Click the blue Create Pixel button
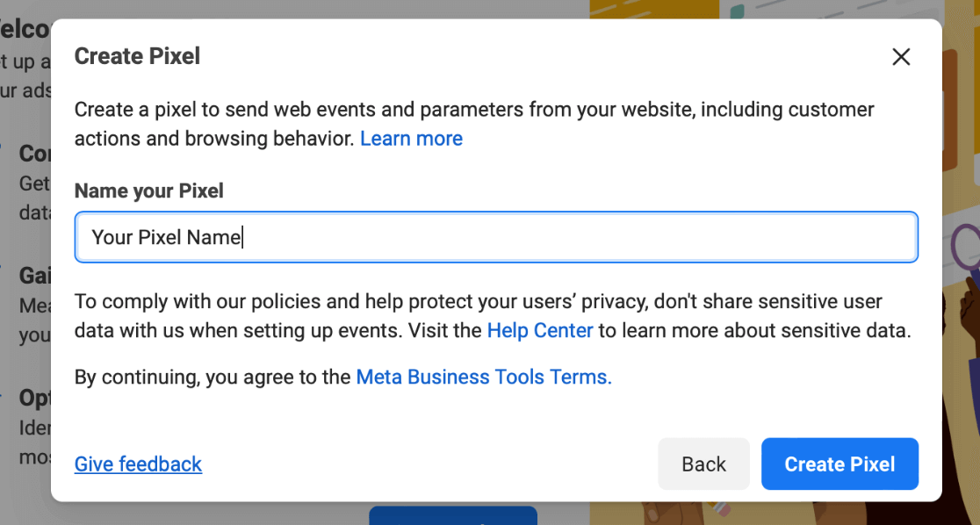The width and height of the screenshot is (980, 525). (840, 464)
